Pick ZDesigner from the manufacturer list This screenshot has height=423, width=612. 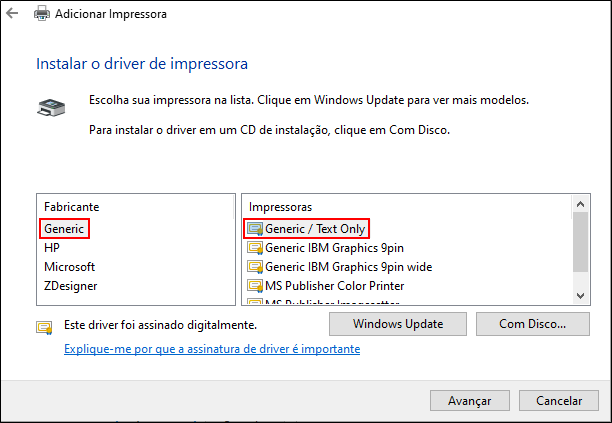(x=71, y=286)
